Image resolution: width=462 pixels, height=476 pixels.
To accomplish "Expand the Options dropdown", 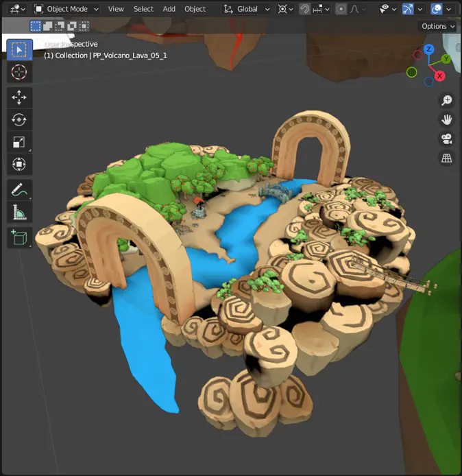I will point(437,26).
